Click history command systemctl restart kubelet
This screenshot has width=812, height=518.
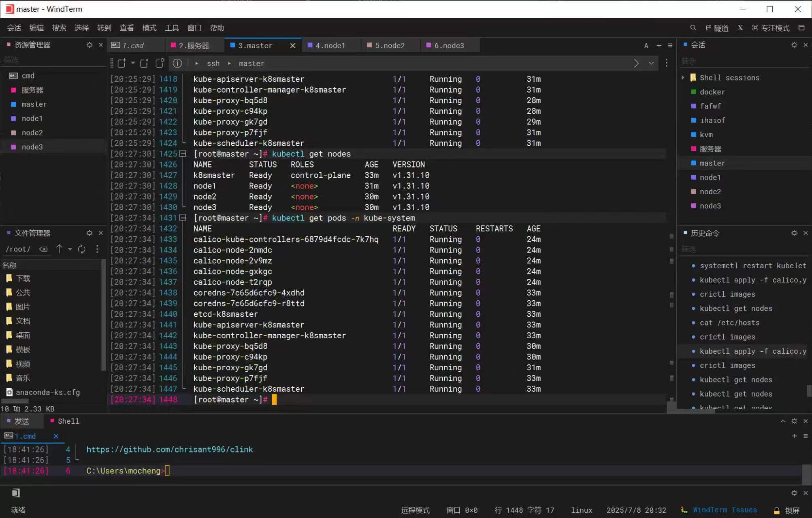click(752, 265)
